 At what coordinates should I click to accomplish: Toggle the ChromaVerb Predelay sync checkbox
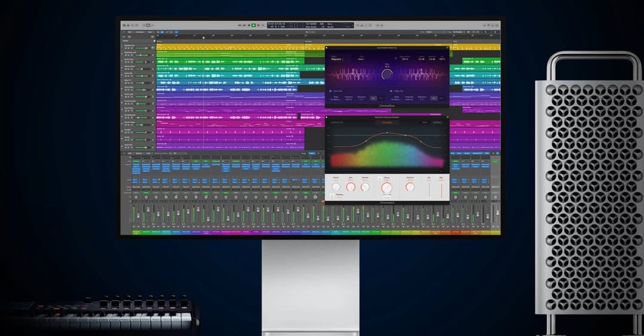332,195
